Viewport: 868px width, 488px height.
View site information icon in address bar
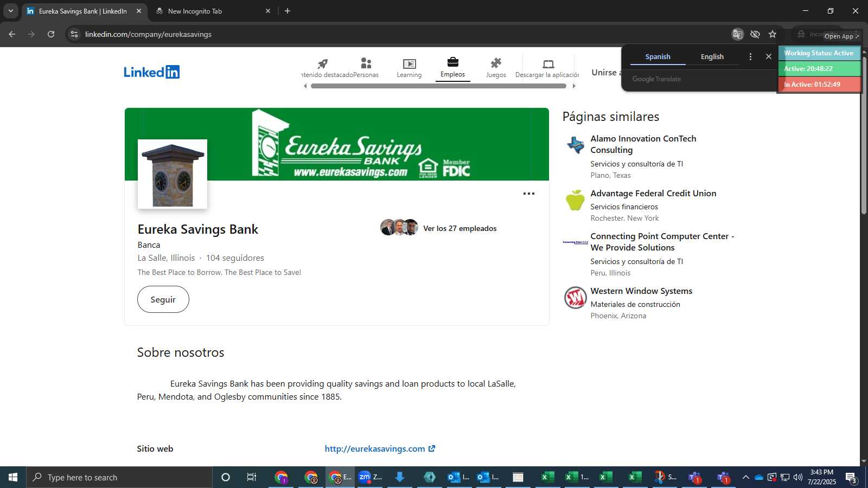pos(74,34)
